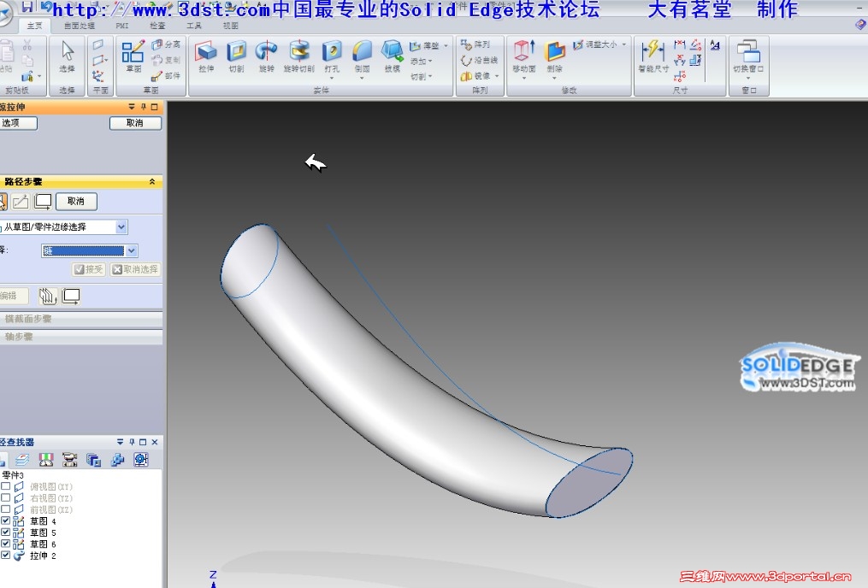
Task: Click the 分离 tool in sketch group
Action: pyautogui.click(x=166, y=44)
